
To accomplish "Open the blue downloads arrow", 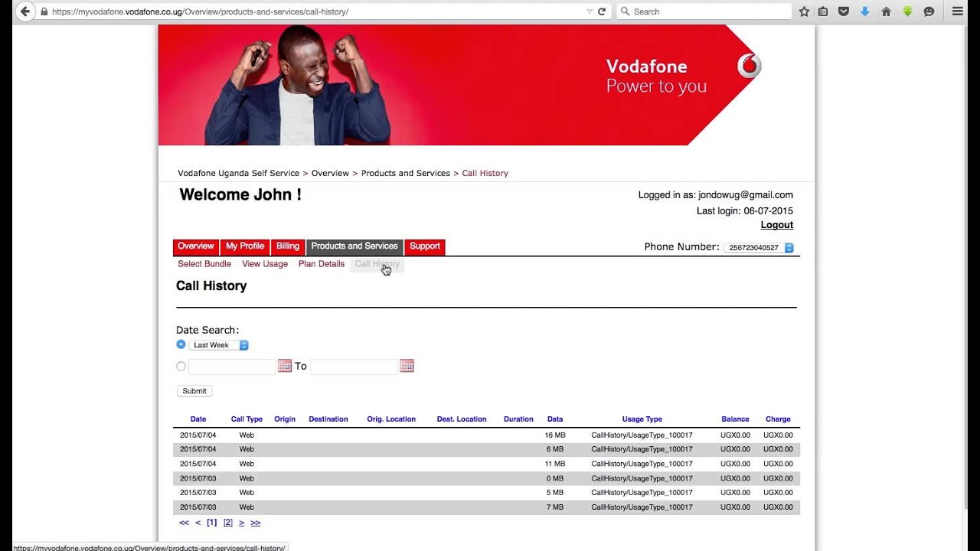I will click(864, 11).
